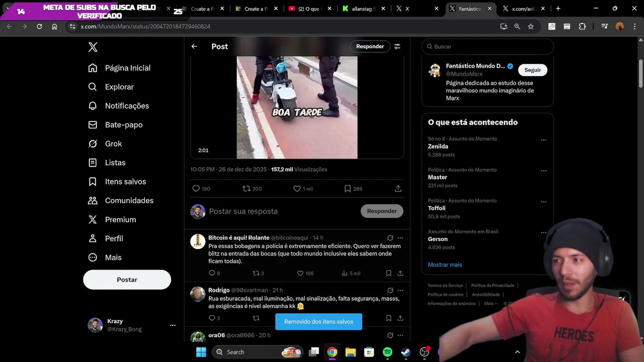Open more options on Bitcoin é aqui reply

point(400,238)
